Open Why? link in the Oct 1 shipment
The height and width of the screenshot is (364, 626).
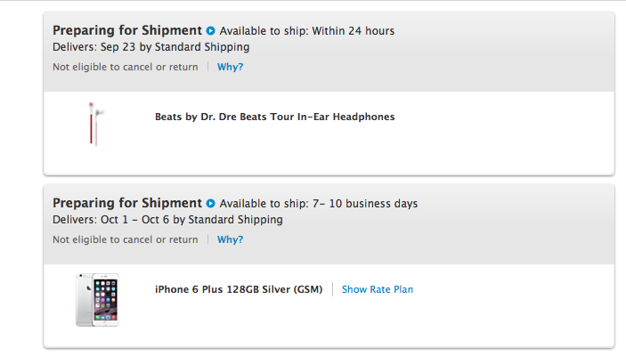tap(230, 239)
